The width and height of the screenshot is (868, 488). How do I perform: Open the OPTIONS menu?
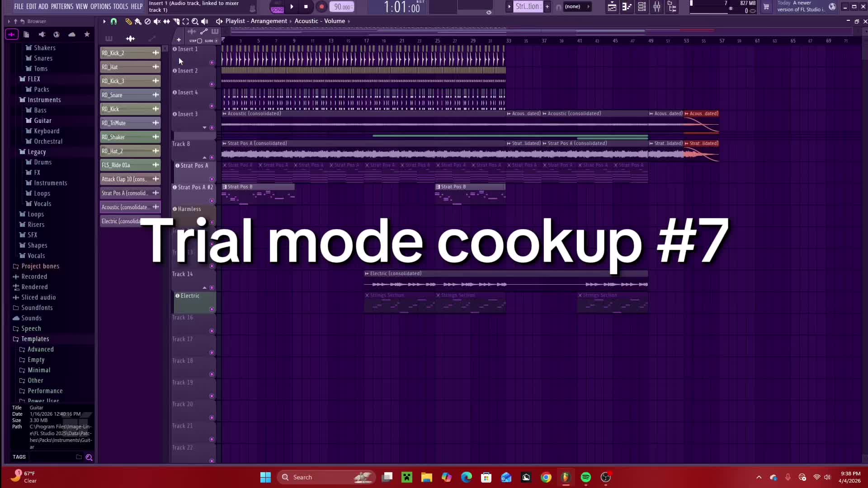pos(101,7)
